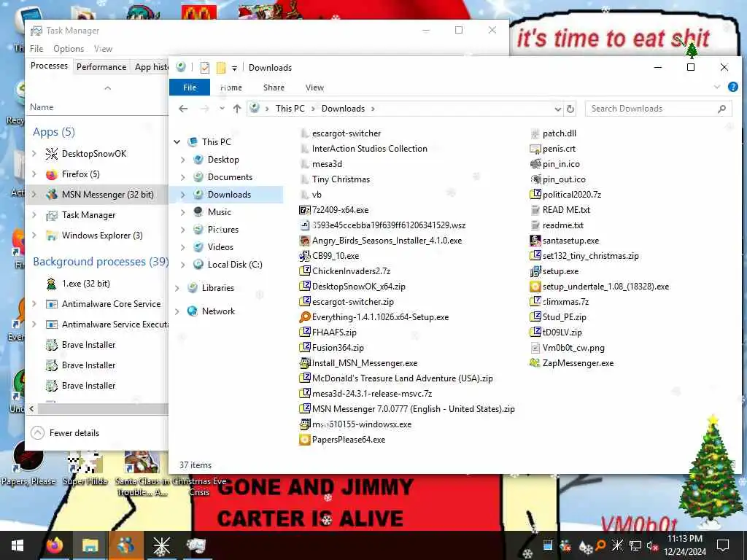The width and height of the screenshot is (747, 560).
Task: Open Firefox from taskbar
Action: (55, 545)
